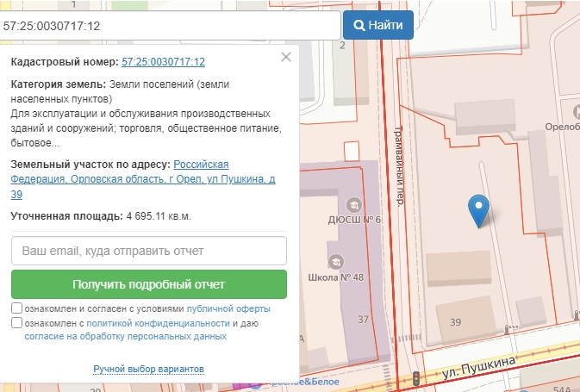This screenshot has height=392, width=580.
Task: Close the cadastral info popup
Action: coord(286,57)
